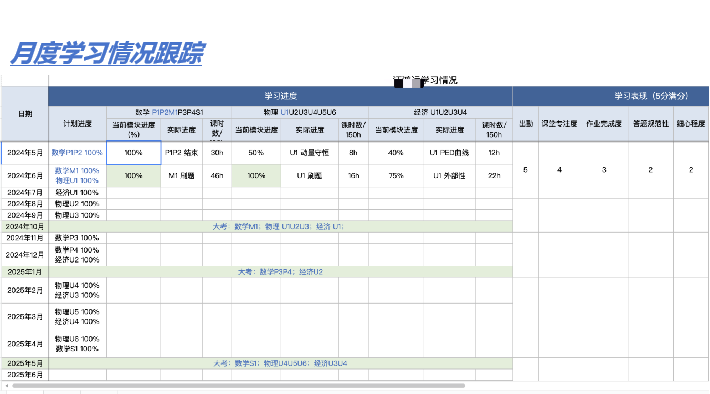Click the 日期 column header
710x394 pixels.
(x=25, y=114)
